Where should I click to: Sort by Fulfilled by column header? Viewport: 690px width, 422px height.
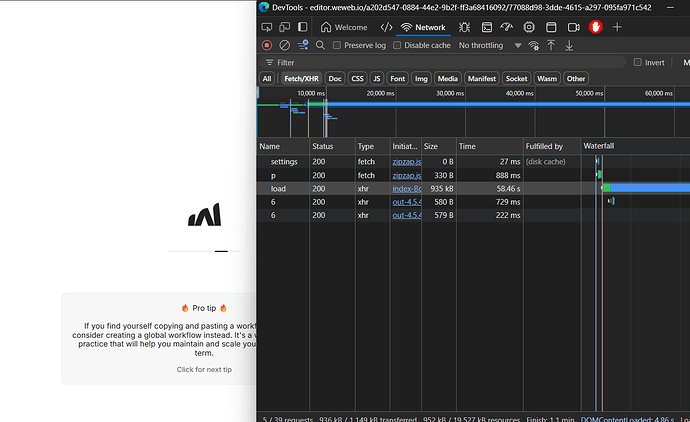[x=552, y=146]
